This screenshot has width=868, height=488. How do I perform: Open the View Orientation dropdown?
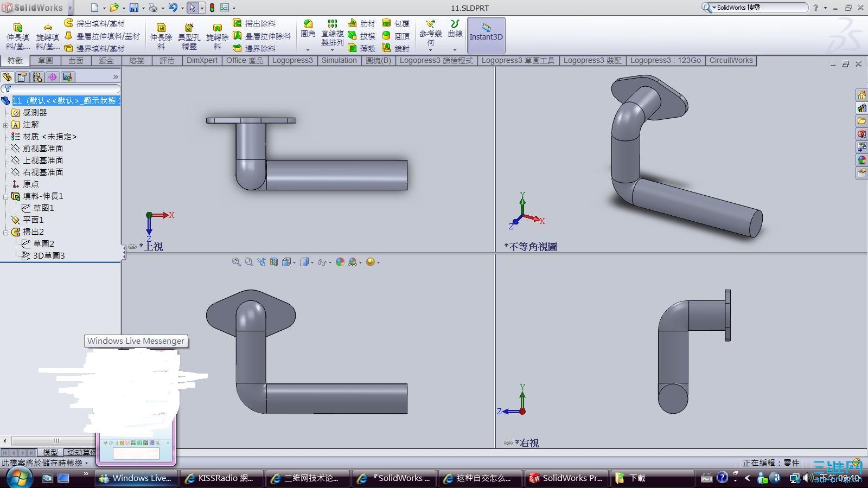(x=289, y=262)
